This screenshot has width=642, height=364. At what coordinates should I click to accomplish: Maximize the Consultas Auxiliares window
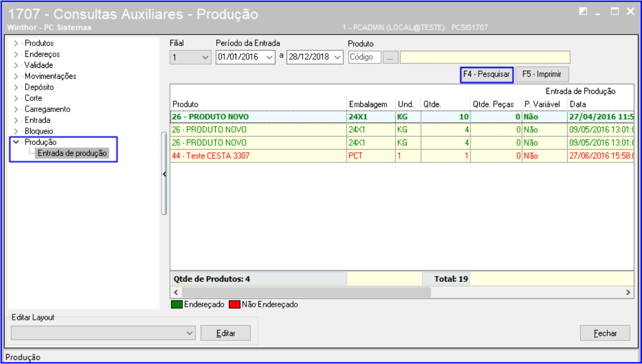pos(614,11)
